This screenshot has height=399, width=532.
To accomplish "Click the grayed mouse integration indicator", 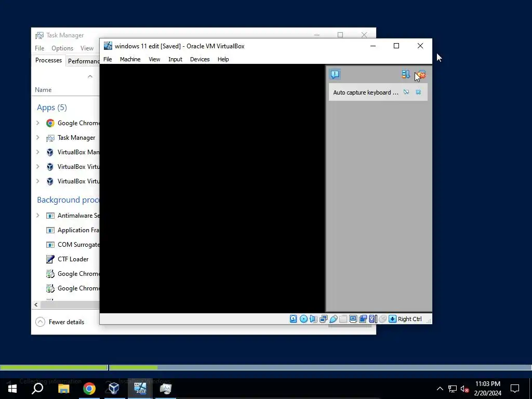I will click(x=383, y=319).
